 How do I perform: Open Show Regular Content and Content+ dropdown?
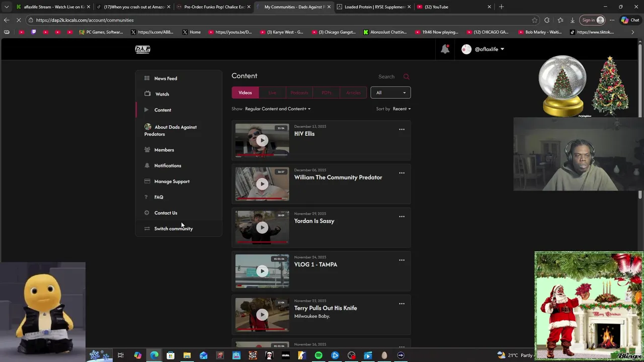(x=277, y=109)
